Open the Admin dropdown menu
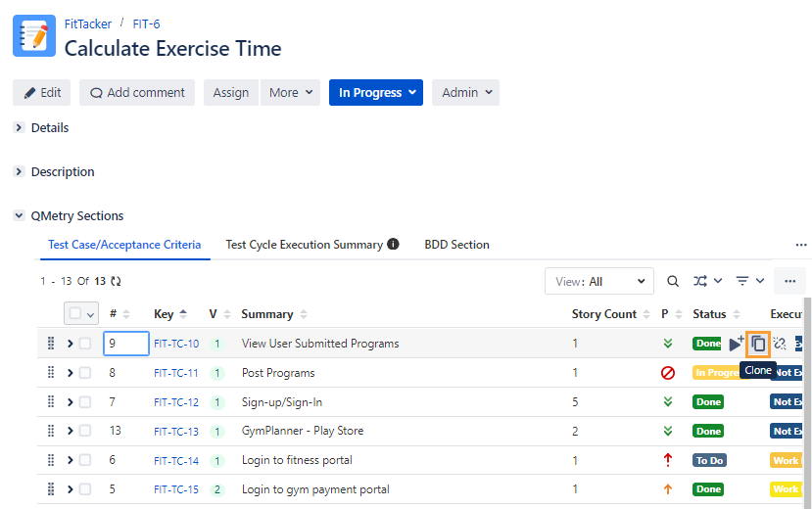This screenshot has width=812, height=509. (465, 93)
